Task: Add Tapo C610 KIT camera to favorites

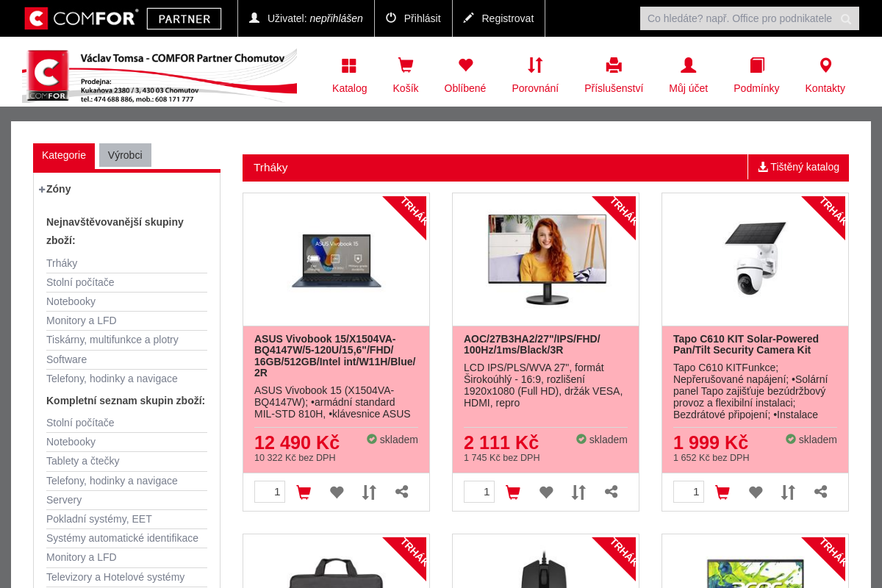Action: pos(756,492)
